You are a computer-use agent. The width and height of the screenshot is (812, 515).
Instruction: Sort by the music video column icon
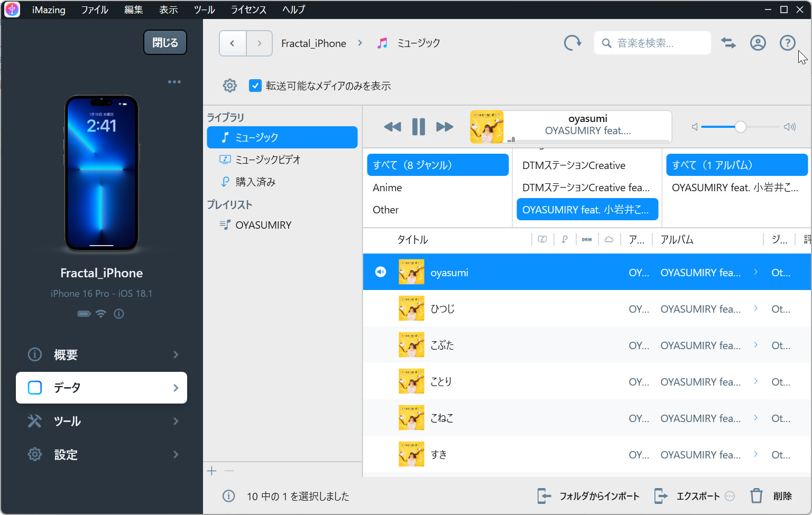pos(542,239)
